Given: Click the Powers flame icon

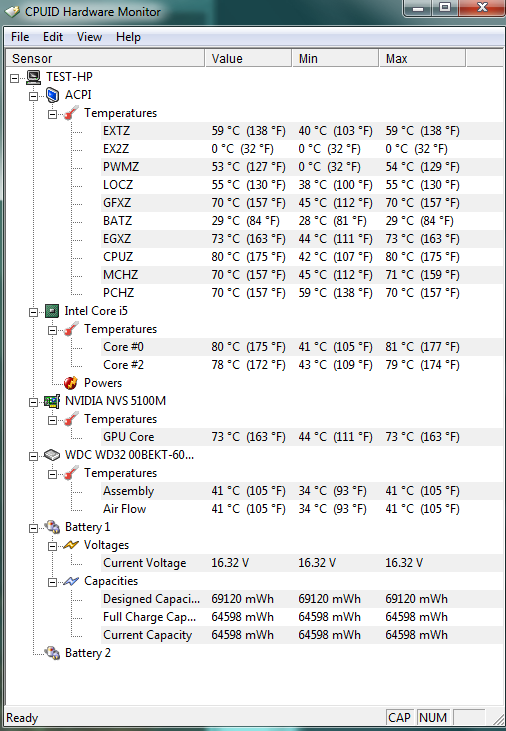Looking at the screenshot, I should point(70,383).
